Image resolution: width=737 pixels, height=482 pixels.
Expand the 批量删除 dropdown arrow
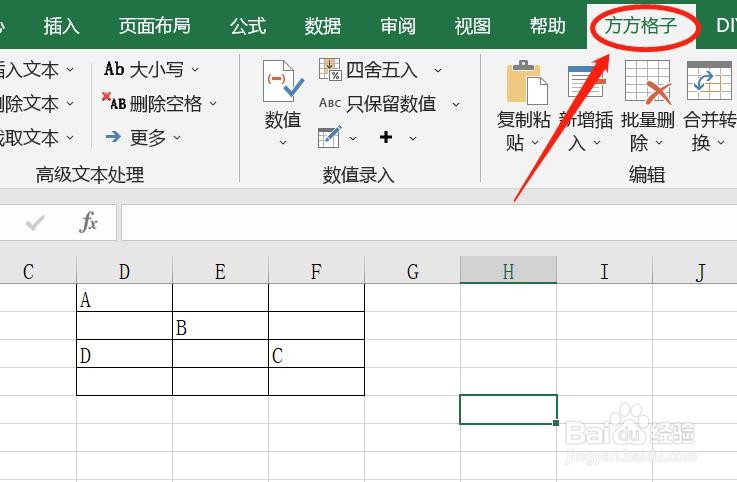click(x=659, y=142)
